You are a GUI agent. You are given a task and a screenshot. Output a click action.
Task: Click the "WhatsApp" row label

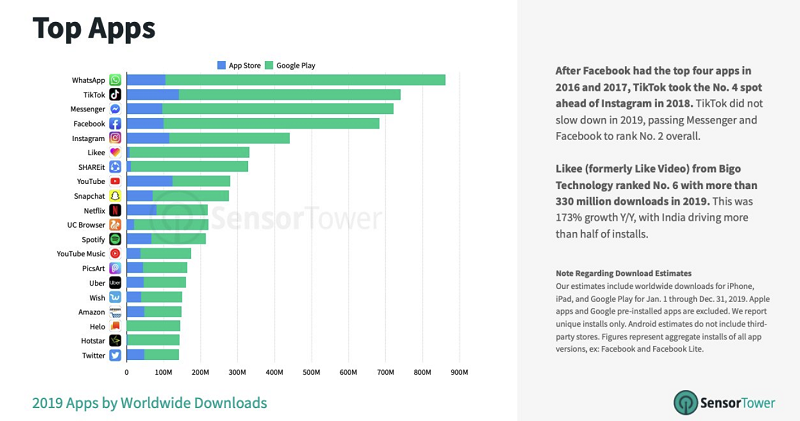88,80
